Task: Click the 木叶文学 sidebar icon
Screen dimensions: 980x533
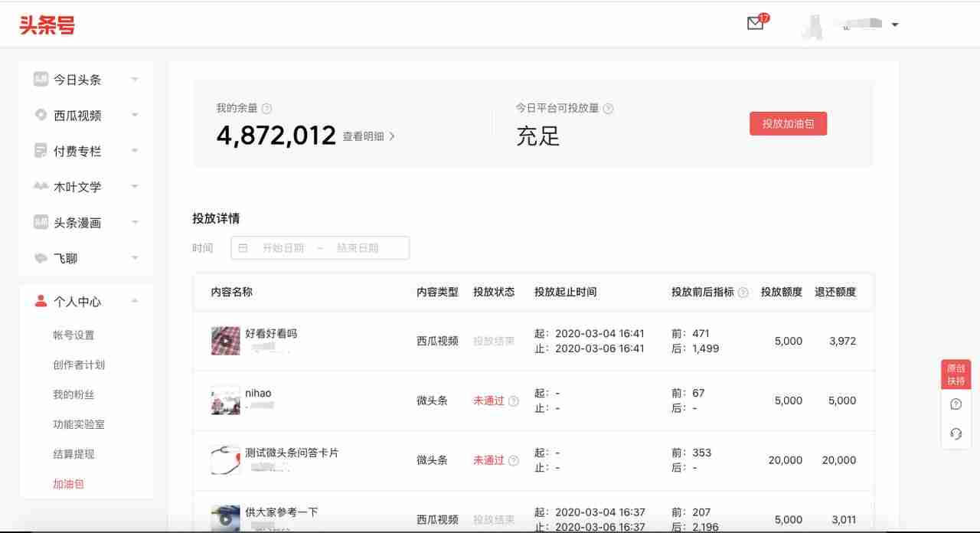Action: click(41, 186)
